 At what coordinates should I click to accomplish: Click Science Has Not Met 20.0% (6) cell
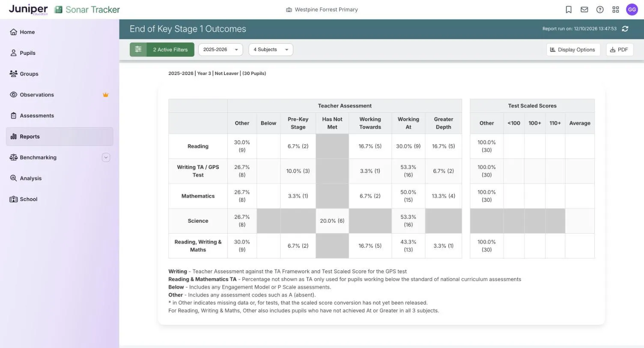(x=332, y=221)
